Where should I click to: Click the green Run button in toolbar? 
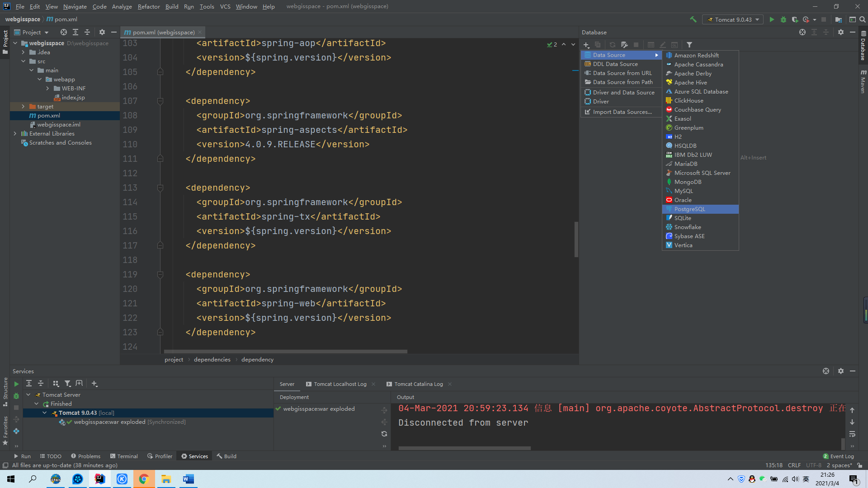pyautogui.click(x=772, y=19)
